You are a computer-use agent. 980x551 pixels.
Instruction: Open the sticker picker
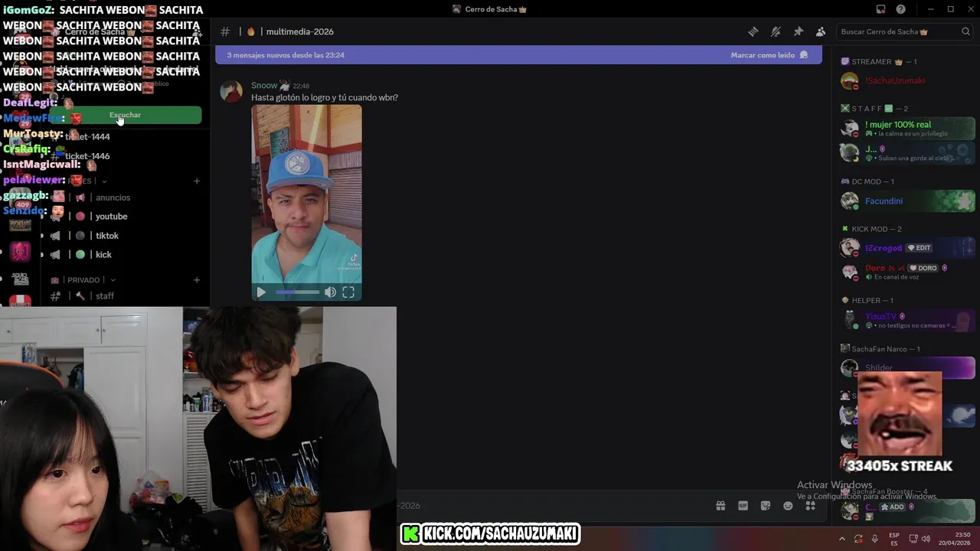(x=766, y=506)
